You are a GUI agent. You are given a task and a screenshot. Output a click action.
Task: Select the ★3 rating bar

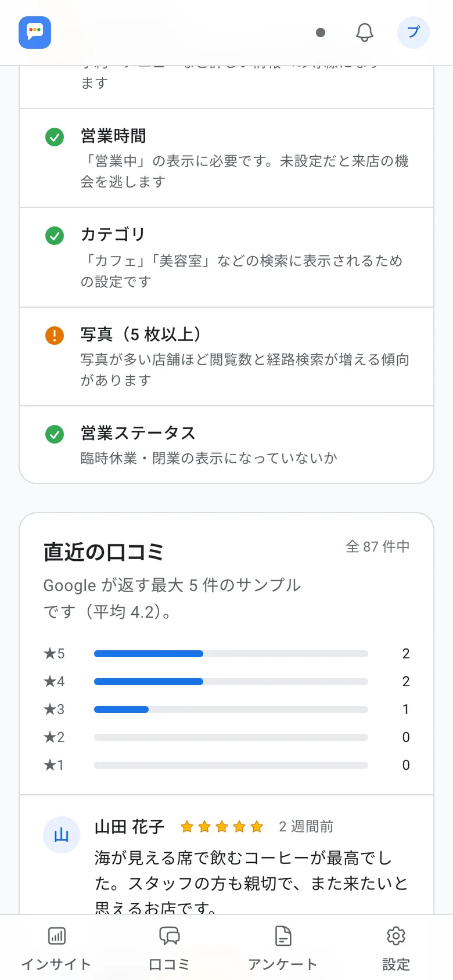pyautogui.click(x=231, y=709)
